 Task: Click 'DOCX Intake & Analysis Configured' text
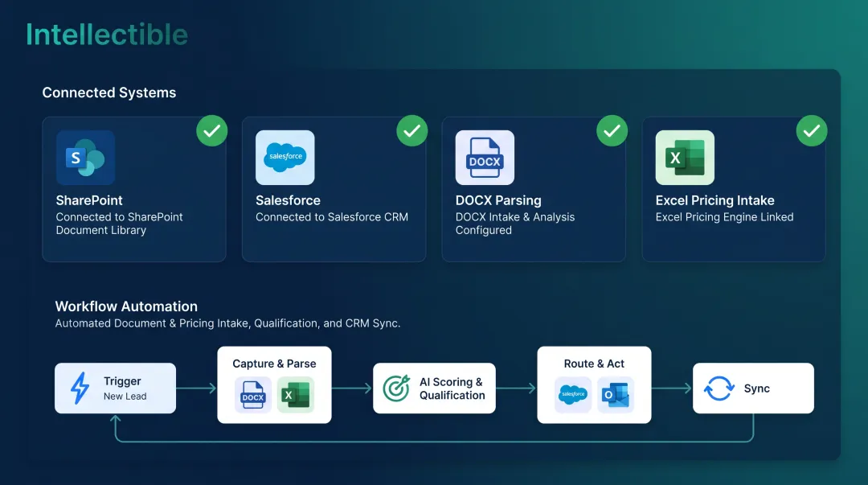coord(515,224)
